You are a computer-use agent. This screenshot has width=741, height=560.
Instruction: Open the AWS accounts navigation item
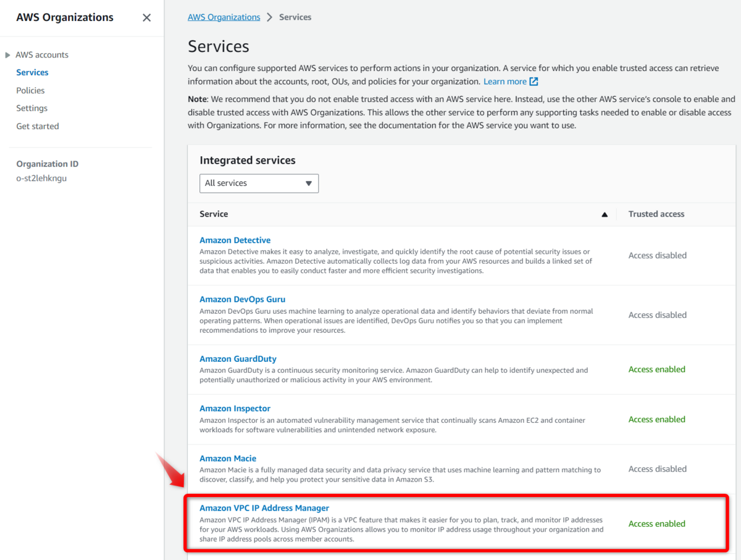tap(42, 54)
